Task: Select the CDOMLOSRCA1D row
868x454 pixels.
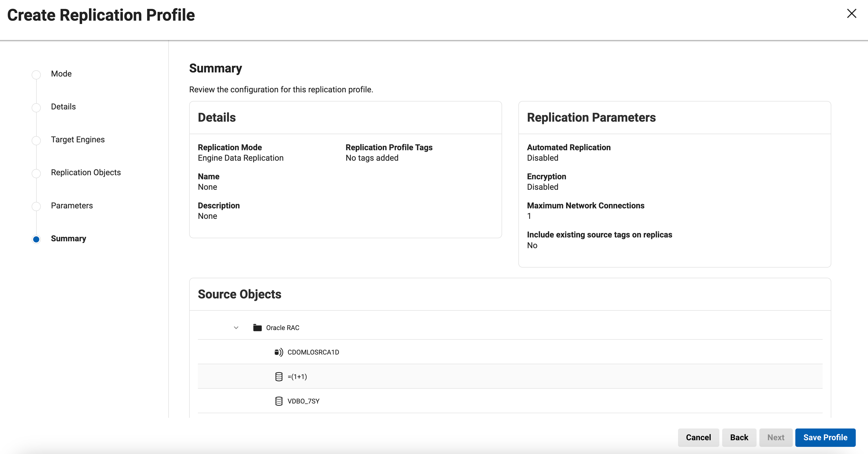Action: 313,352
